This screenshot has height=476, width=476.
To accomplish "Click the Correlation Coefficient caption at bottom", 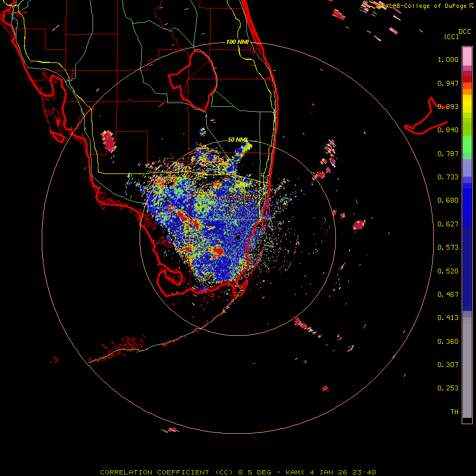I will click(238, 472).
